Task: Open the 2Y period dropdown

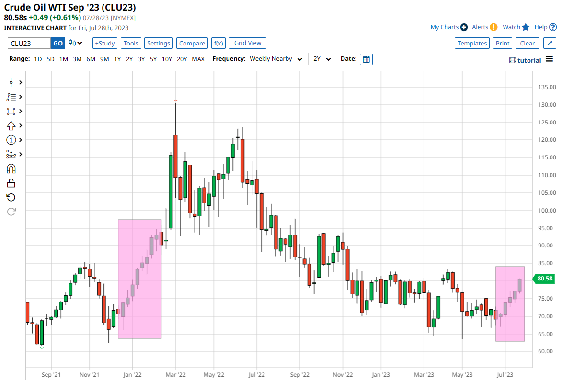Action: point(321,59)
